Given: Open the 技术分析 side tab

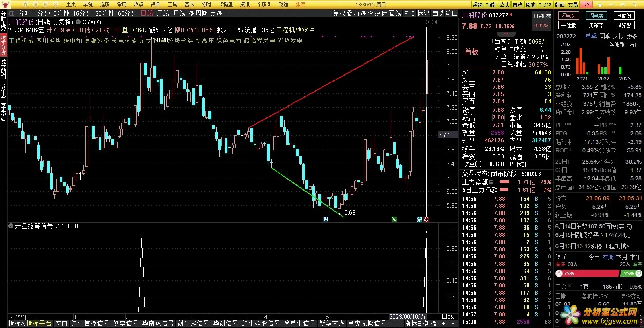Looking at the screenshot, I should 4,45.
